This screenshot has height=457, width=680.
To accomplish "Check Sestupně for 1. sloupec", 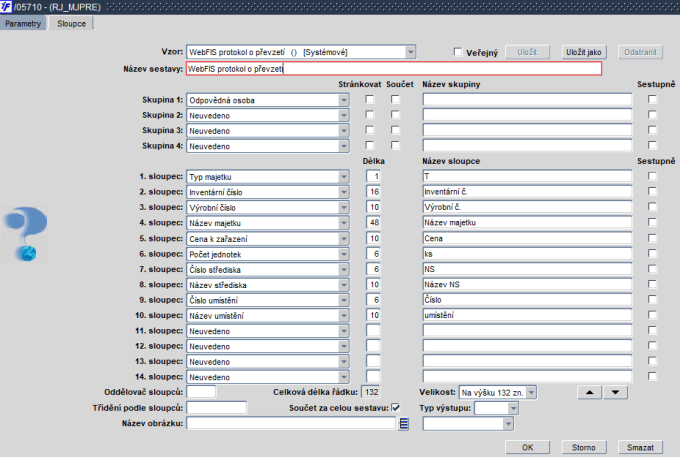I will coord(652,177).
